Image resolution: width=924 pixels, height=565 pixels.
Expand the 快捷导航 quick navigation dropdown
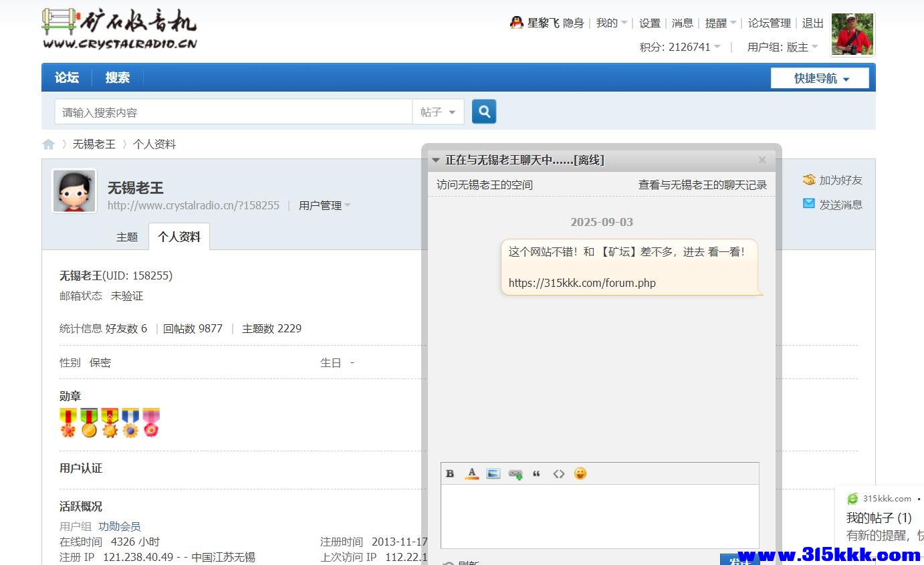pos(820,78)
